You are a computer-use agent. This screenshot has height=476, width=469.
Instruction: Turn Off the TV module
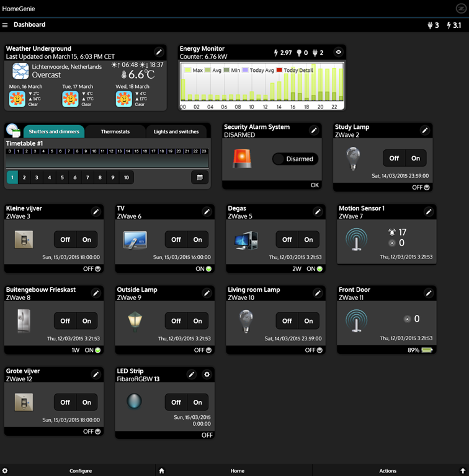coord(176,239)
